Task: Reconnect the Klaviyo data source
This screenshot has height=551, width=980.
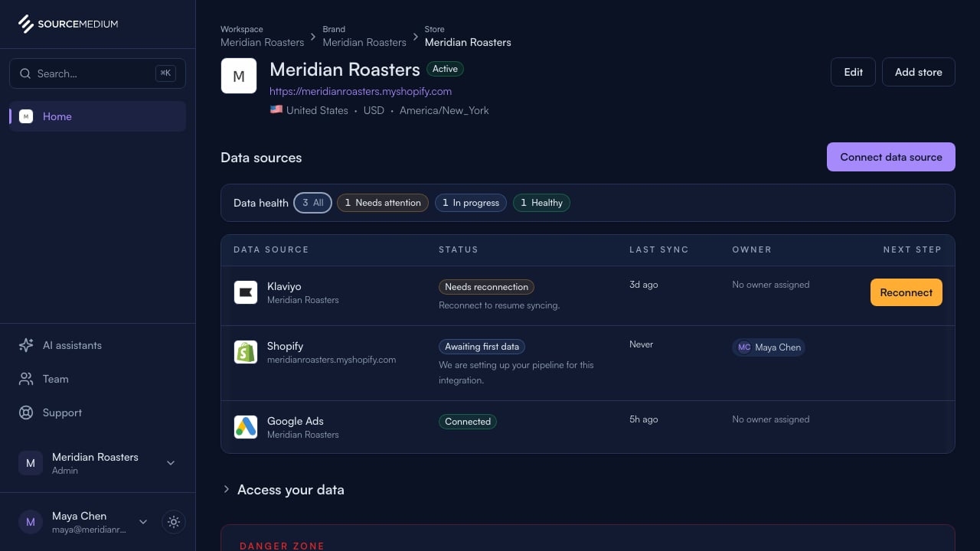Action: click(906, 292)
